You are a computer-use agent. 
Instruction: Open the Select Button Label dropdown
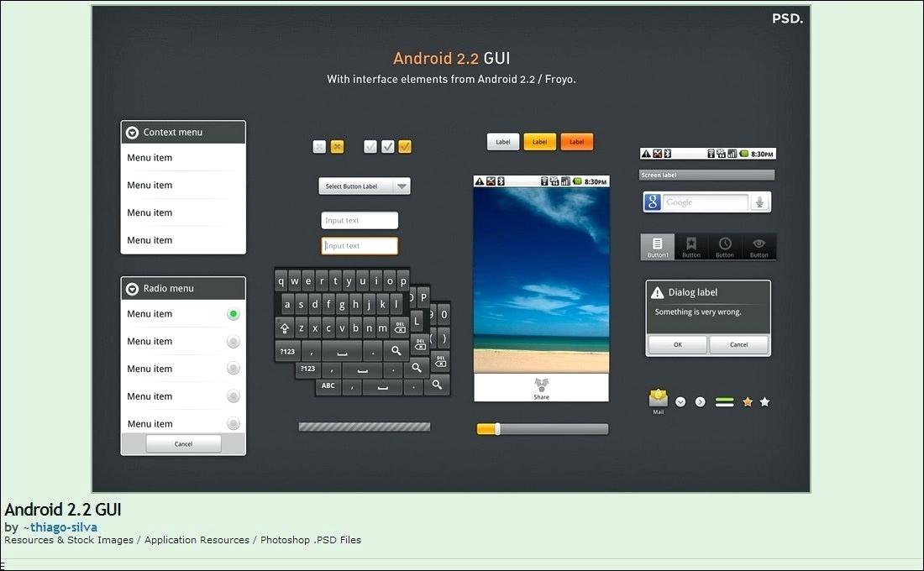pyautogui.click(x=364, y=186)
